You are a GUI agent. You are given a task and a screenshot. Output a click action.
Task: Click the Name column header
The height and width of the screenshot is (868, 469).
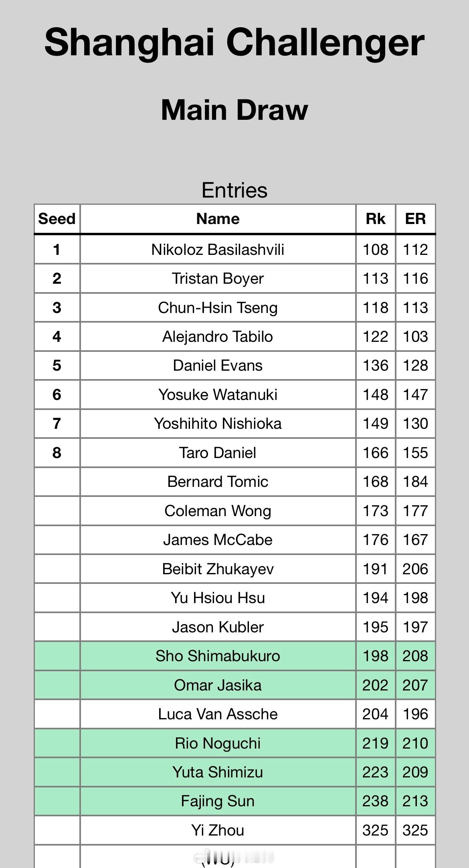(x=218, y=219)
